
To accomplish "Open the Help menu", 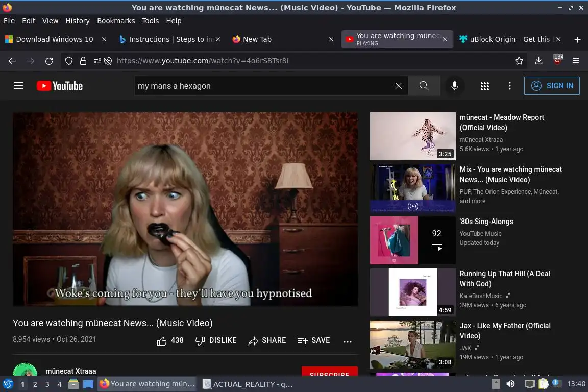I will click(174, 21).
